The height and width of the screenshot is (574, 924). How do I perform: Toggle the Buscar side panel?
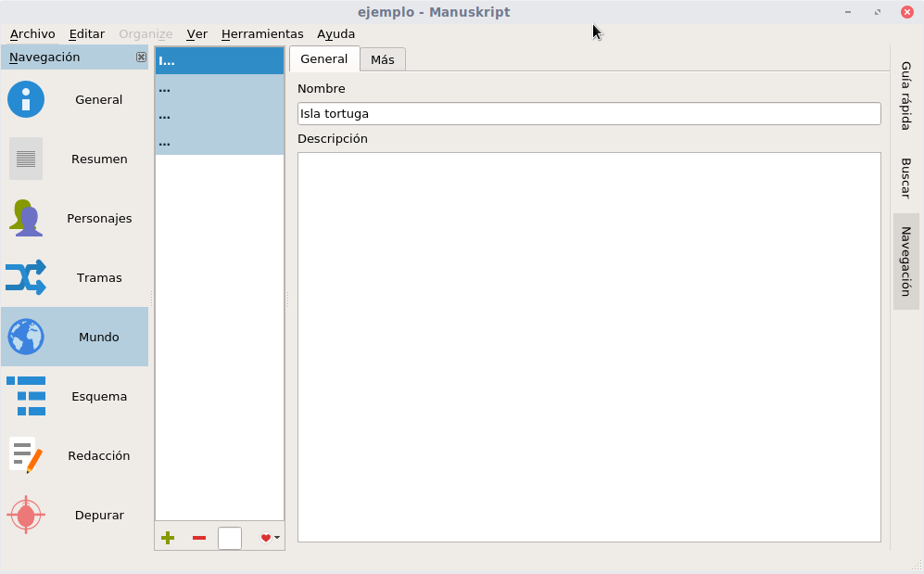(x=906, y=178)
